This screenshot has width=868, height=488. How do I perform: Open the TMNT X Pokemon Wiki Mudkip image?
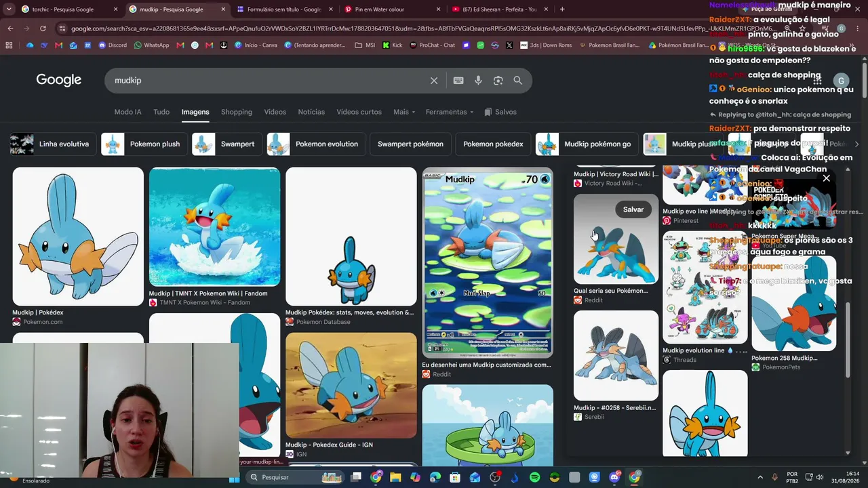[214, 226]
